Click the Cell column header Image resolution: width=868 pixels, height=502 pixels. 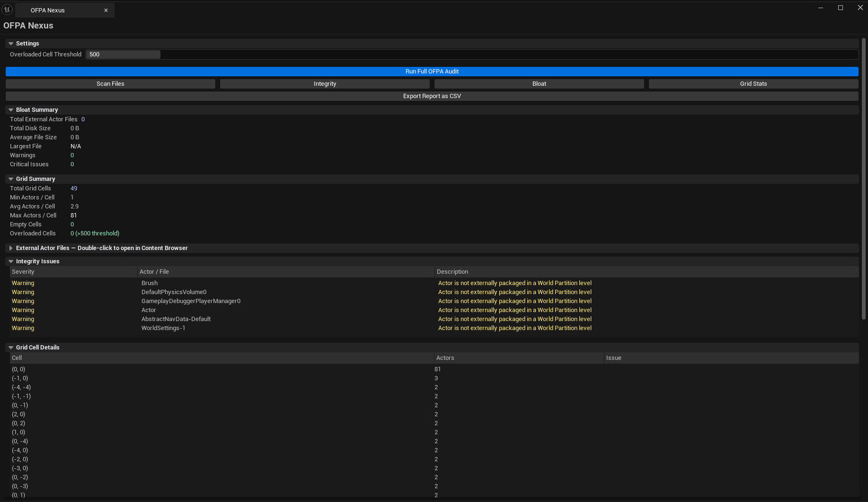click(x=221, y=358)
